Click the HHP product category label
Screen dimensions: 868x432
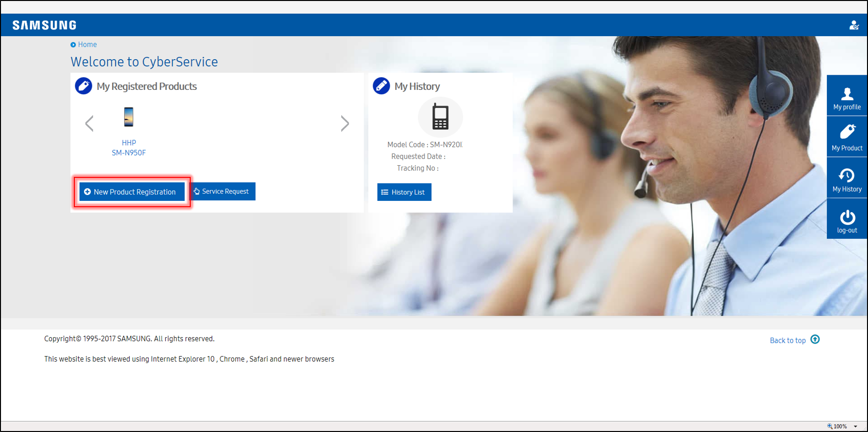point(129,143)
